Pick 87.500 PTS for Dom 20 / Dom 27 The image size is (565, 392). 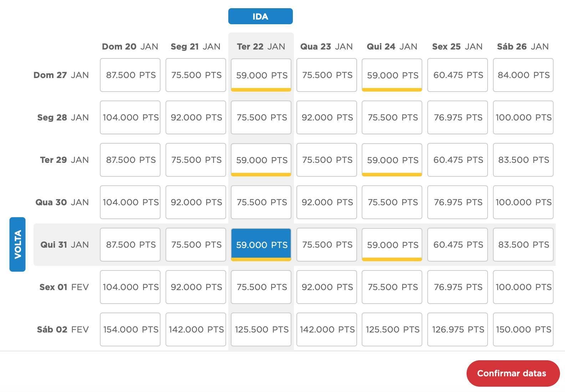tap(130, 75)
